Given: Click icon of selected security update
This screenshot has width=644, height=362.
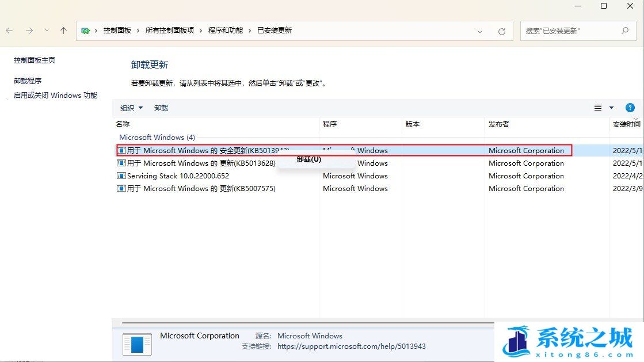Looking at the screenshot, I should 121,150.
